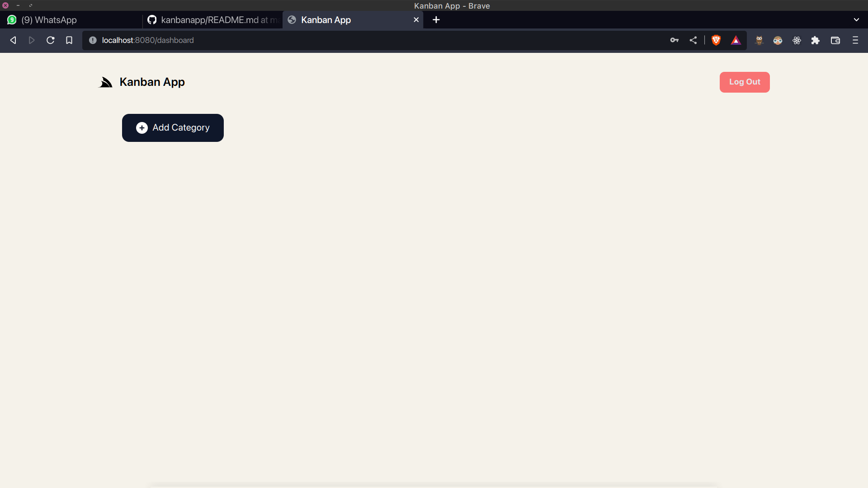Screen dimensions: 868x488
Task: Open the passwords key icon
Action: (674, 40)
